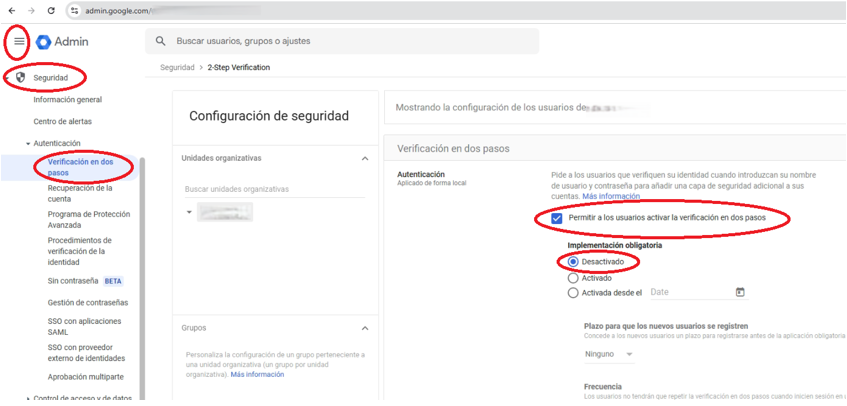Open the Ninguno enrollment period dropdown
The width and height of the screenshot is (847, 406).
pyautogui.click(x=609, y=354)
